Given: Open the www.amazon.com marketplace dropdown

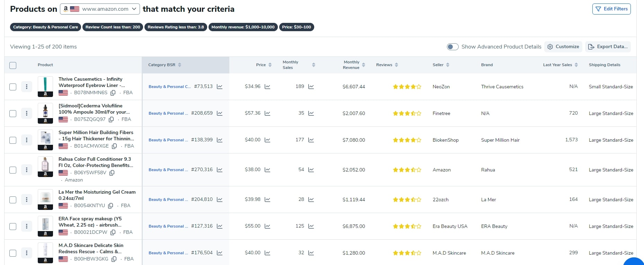Looking at the screenshot, I should click(100, 9).
